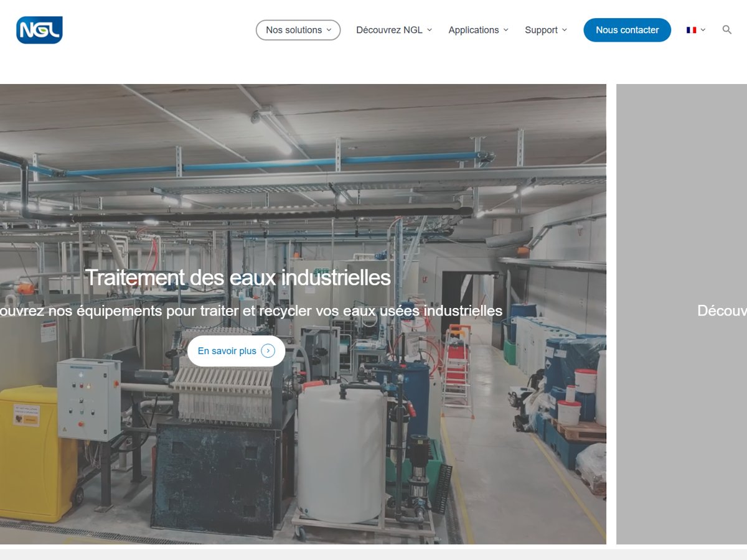Click the arrow circle in En savoir plus
The image size is (747, 560).
tap(268, 351)
